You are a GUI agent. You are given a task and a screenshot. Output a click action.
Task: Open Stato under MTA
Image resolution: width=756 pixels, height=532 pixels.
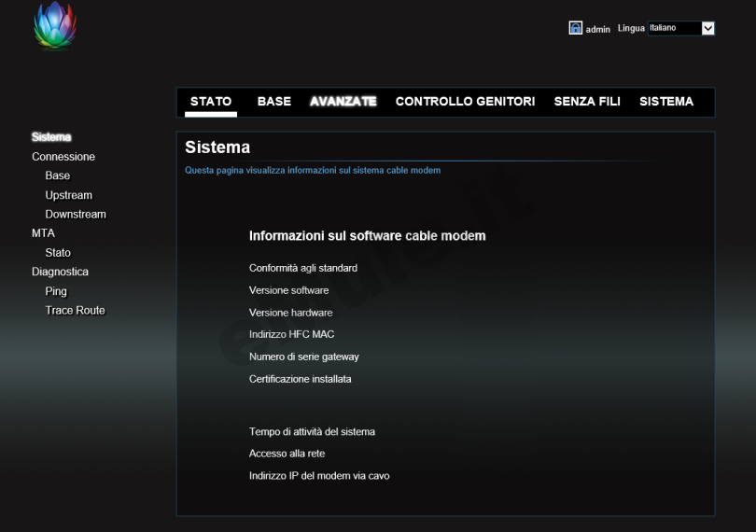(58, 253)
